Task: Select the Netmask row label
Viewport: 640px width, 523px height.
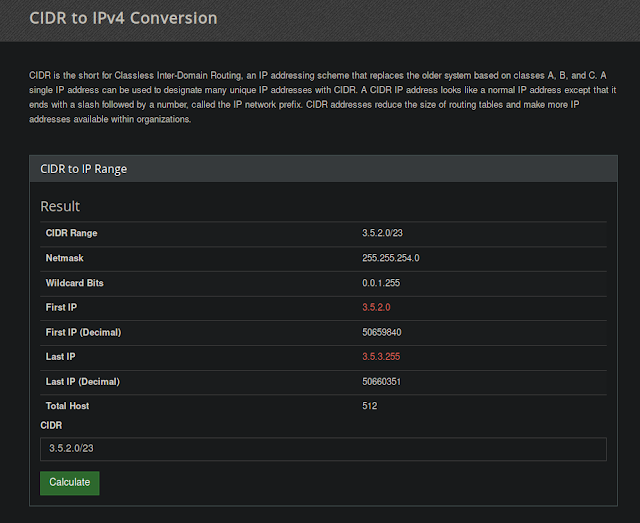Action: (65, 258)
